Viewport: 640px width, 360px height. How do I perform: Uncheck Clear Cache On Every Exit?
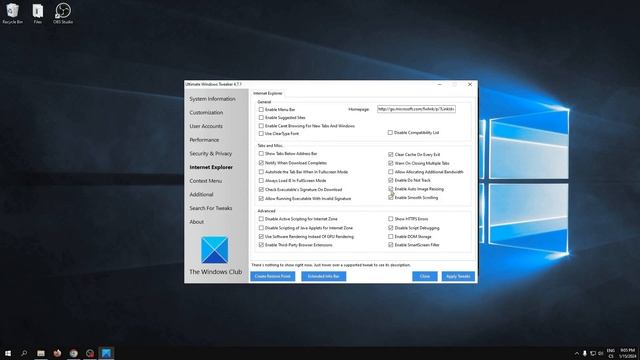391,154
